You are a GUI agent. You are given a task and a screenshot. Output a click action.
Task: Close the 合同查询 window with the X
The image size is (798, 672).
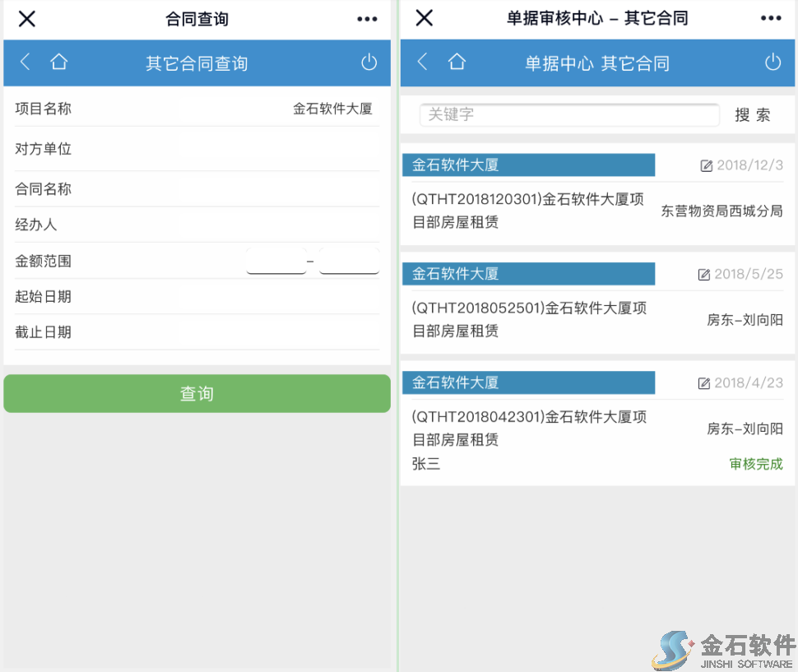[x=26, y=18]
